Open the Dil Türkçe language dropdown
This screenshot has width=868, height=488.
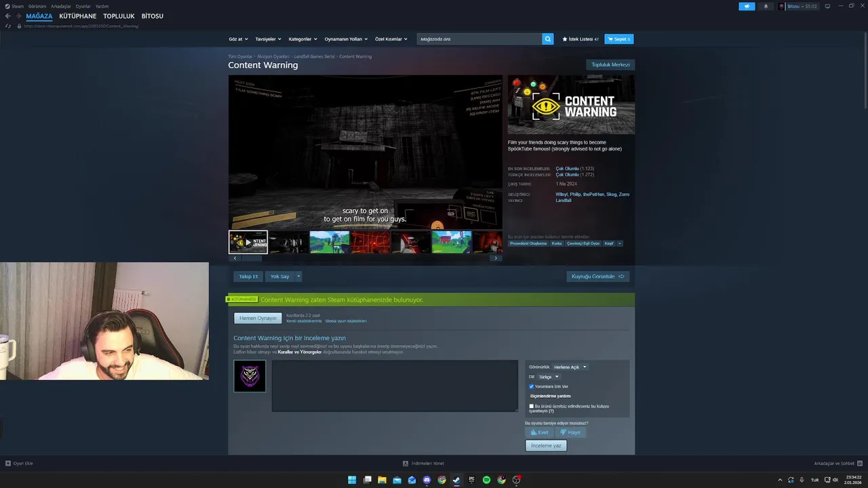point(548,377)
